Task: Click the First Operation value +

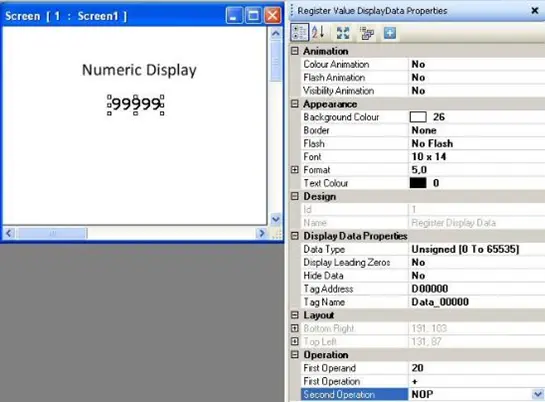Action: 414,381
